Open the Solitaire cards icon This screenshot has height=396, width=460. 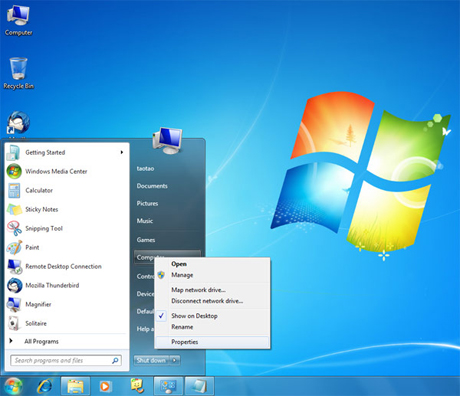(x=14, y=323)
